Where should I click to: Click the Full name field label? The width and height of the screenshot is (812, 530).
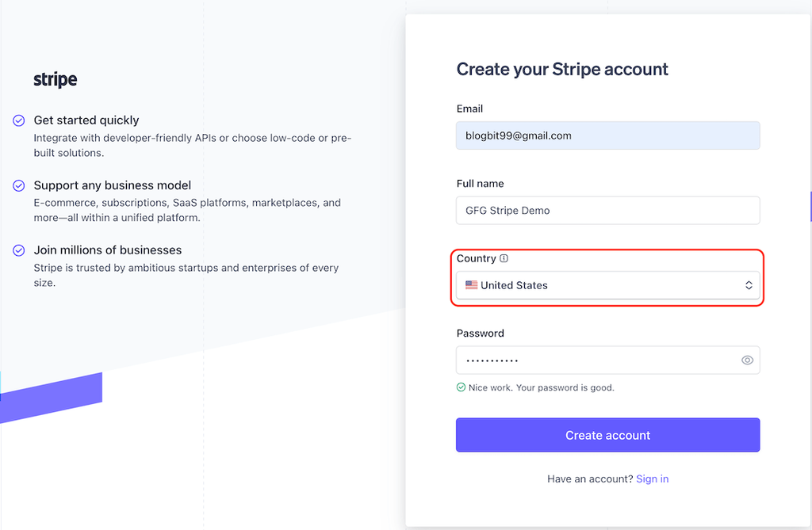click(x=480, y=183)
